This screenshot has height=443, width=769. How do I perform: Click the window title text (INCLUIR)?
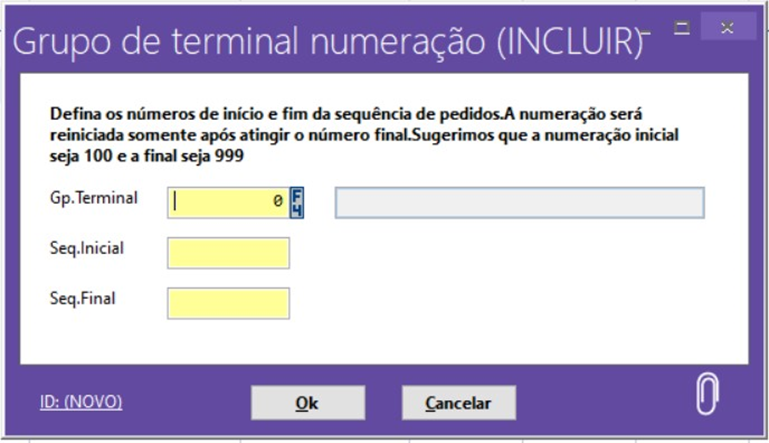click(323, 42)
